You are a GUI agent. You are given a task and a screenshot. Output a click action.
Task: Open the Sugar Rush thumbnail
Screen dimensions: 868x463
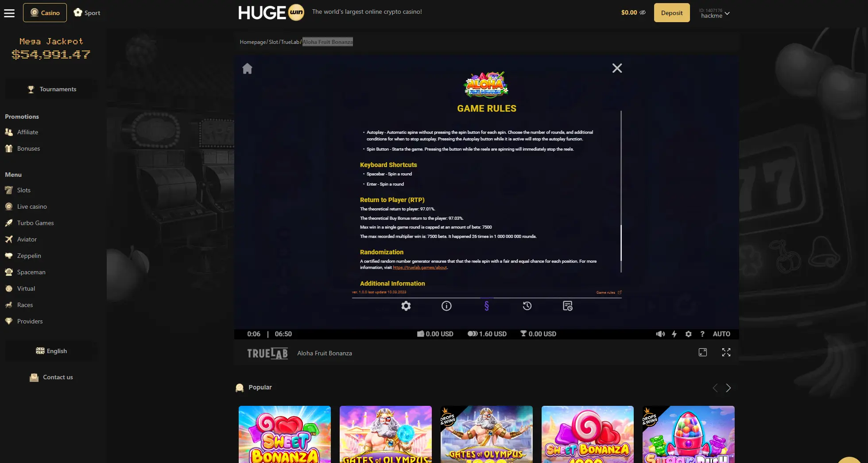tap(689, 434)
